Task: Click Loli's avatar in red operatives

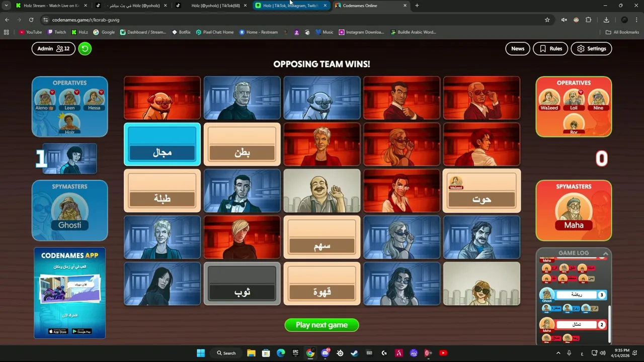Action: point(574,100)
